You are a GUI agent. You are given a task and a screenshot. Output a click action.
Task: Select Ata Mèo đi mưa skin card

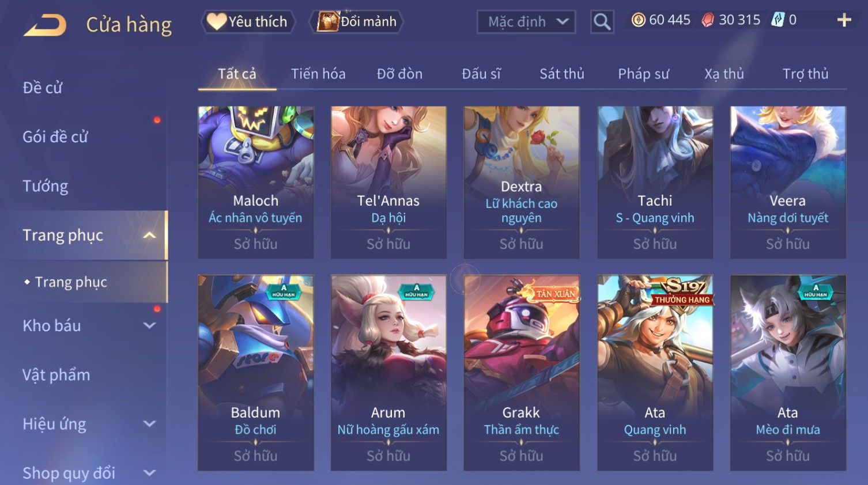coord(788,373)
